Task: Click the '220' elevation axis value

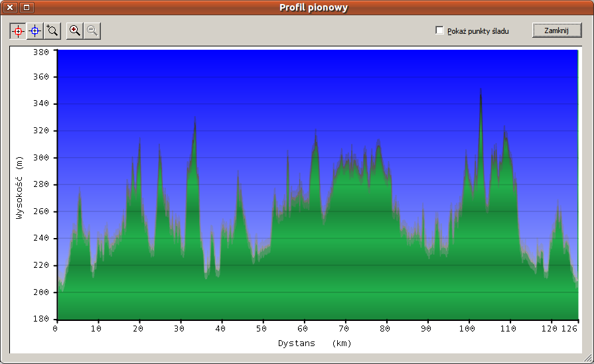Action: [x=41, y=265]
